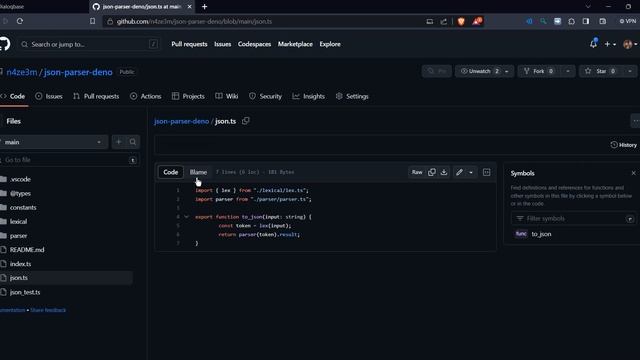Screen dimensions: 640x360
Task: Click the Brave rewards triangle icon
Action: point(477,21)
